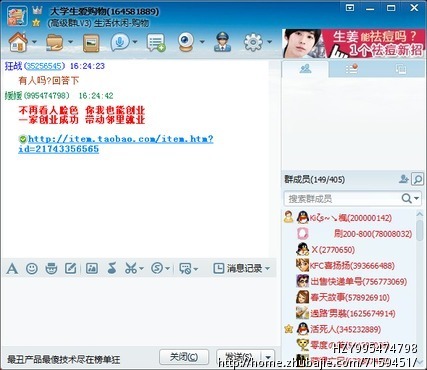Switch to the third side panel tab
Viewport: 427px width, 370px height.
pyautogui.click(x=400, y=69)
